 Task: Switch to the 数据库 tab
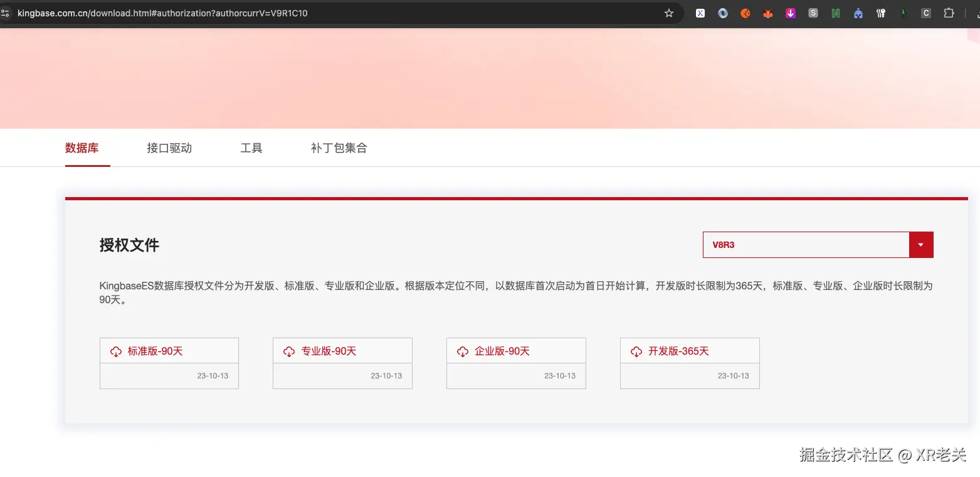82,148
